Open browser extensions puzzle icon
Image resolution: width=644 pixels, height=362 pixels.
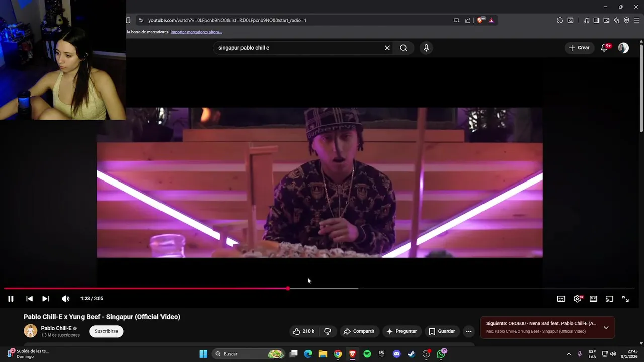(560, 20)
